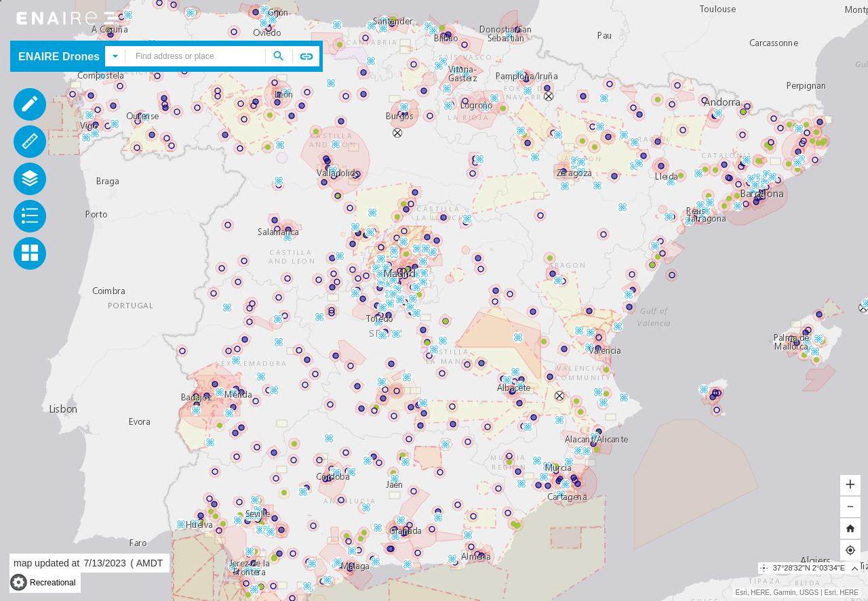Image resolution: width=868 pixels, height=601 pixels.
Task: Click the ENAIRE Drones title
Action: coord(59,56)
